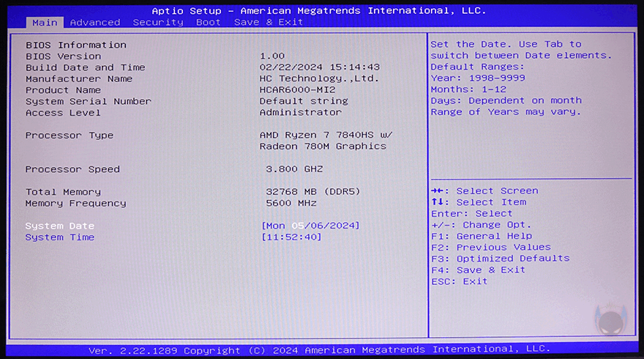This screenshot has height=359, width=644.
Task: Open the Advanced tab
Action: point(95,23)
